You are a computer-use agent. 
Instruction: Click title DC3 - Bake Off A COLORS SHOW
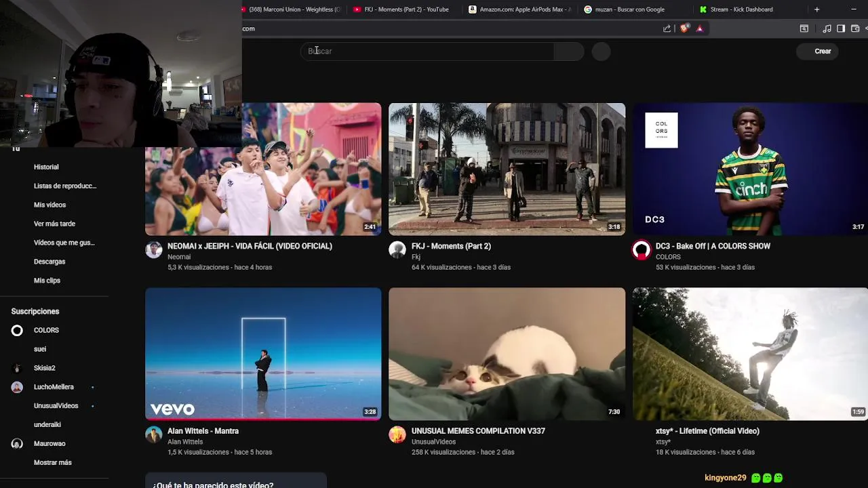713,246
